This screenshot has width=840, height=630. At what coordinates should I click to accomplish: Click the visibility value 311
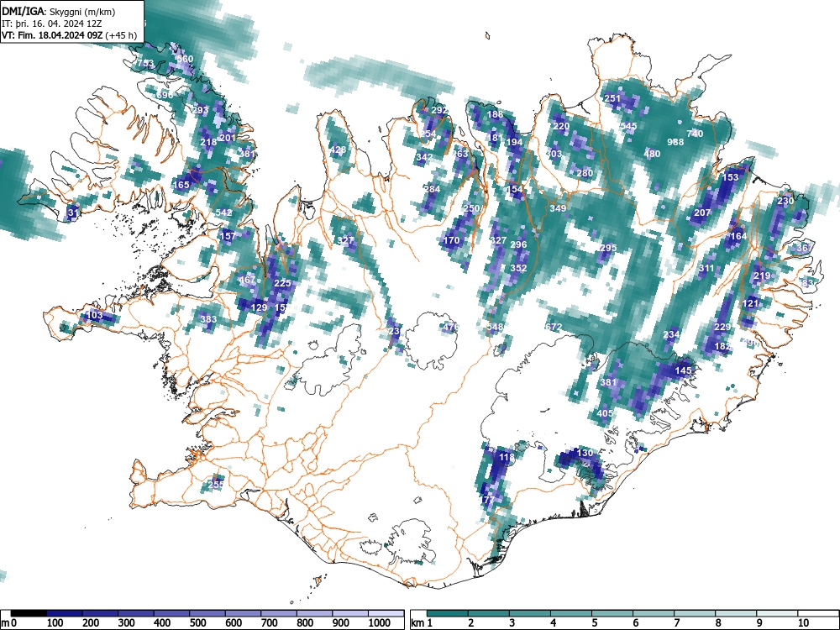point(706,268)
